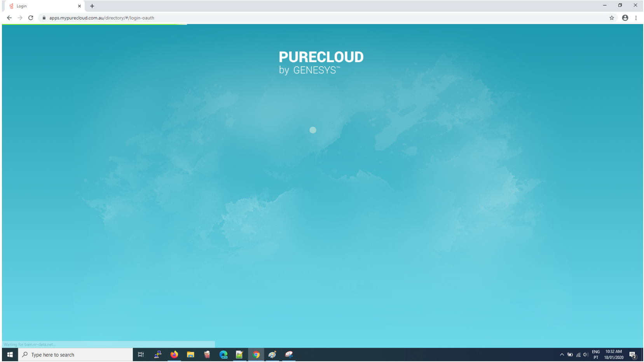Check the battery status tray icon
The height and width of the screenshot is (362, 644).
tap(570, 355)
